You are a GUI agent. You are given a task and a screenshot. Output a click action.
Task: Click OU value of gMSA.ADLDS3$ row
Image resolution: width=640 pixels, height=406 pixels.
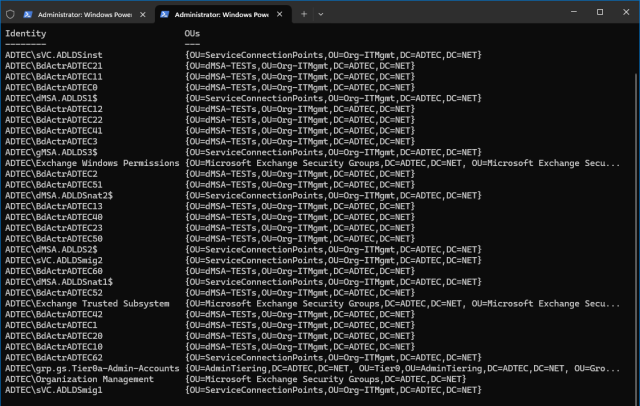click(333, 152)
